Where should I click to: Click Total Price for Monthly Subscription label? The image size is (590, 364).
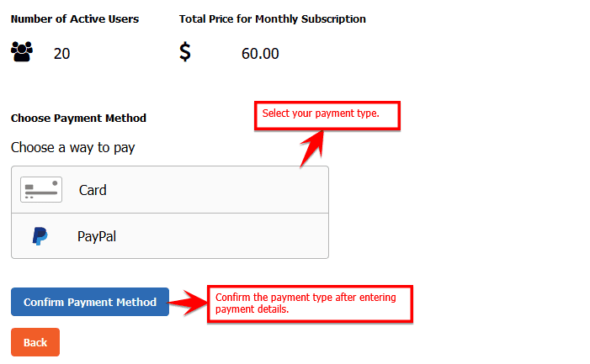[x=273, y=18]
